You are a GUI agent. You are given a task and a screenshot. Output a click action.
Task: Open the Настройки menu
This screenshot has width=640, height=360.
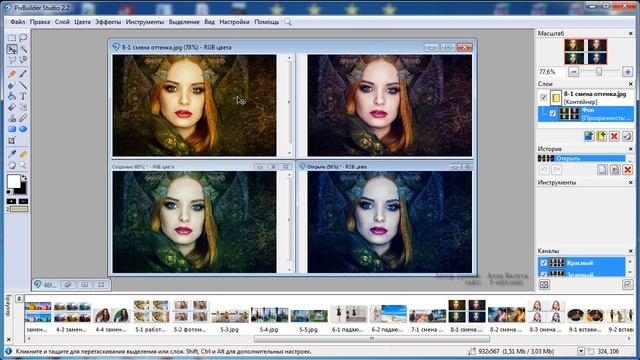[x=234, y=22]
